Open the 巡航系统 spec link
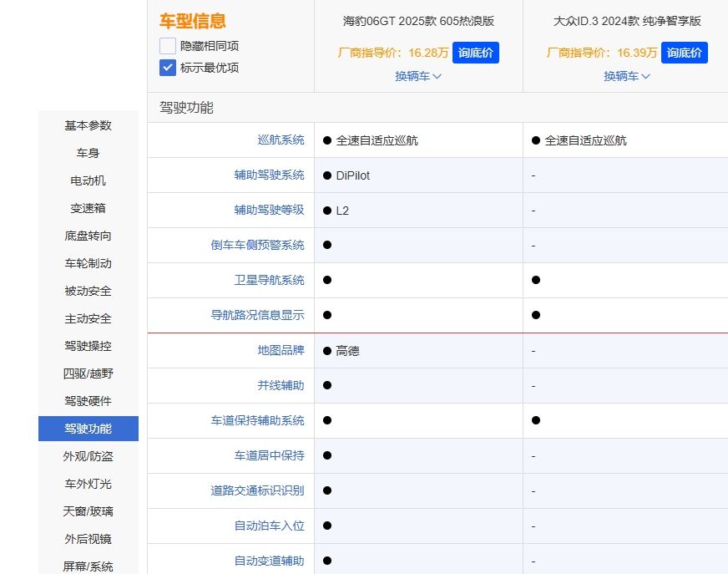This screenshot has height=574, width=728. (281, 140)
